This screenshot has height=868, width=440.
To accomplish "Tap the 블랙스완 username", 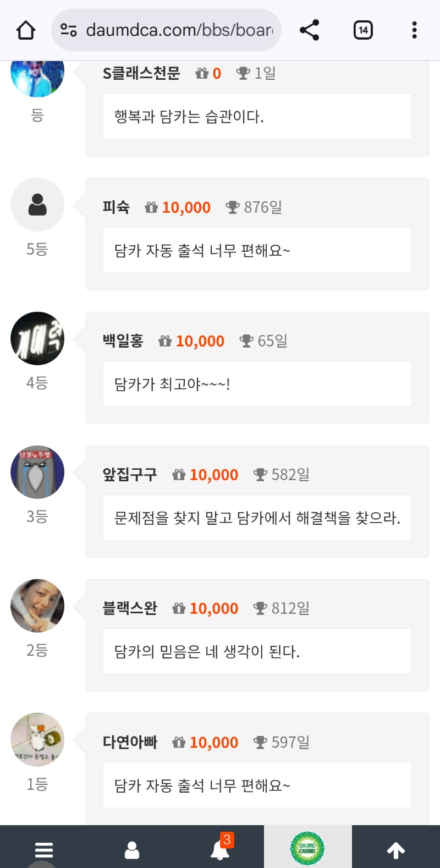I will (130, 608).
